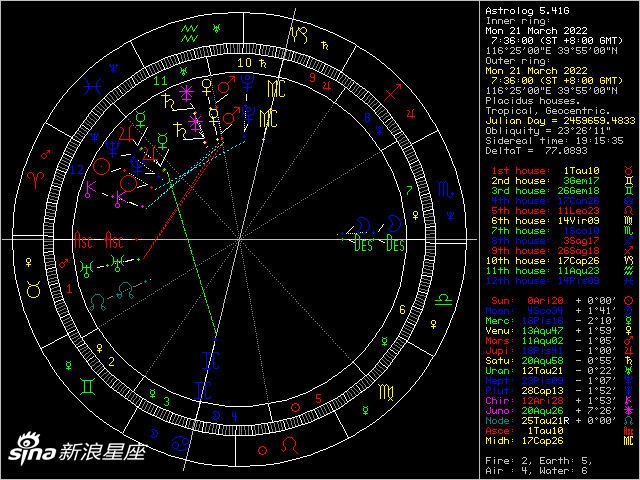Click the 'Astrolog 5.41G' title text
This screenshot has width=640, height=480.
[527, 11]
